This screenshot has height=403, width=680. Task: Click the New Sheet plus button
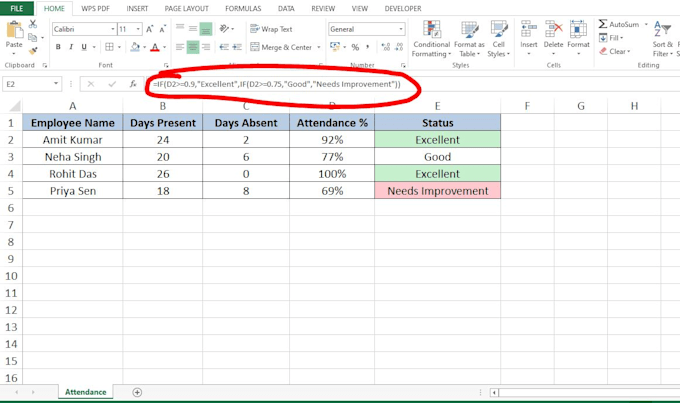[x=137, y=393]
